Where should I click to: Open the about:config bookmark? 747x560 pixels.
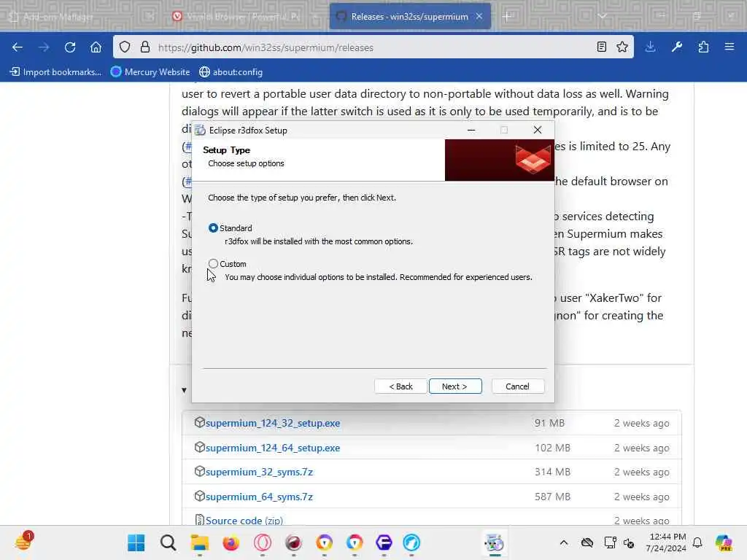[231, 72]
